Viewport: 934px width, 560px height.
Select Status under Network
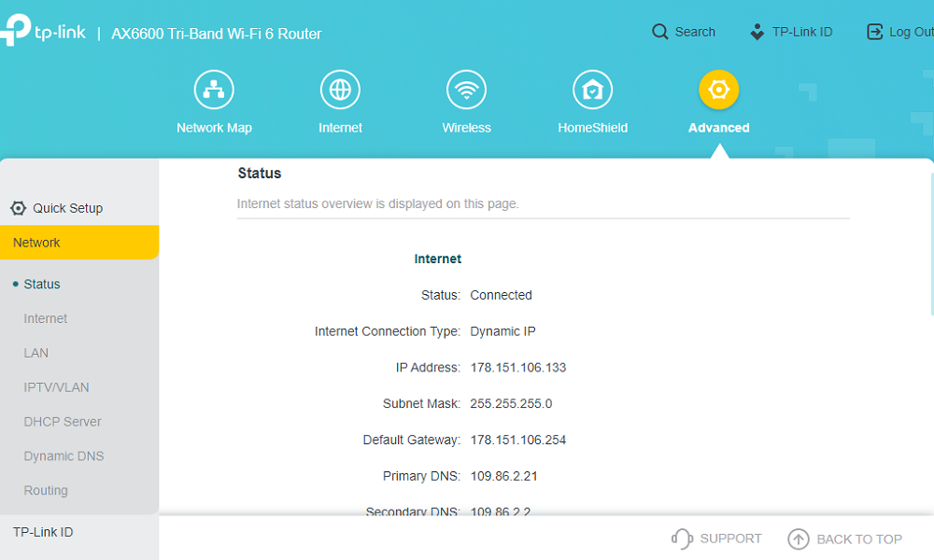point(42,284)
